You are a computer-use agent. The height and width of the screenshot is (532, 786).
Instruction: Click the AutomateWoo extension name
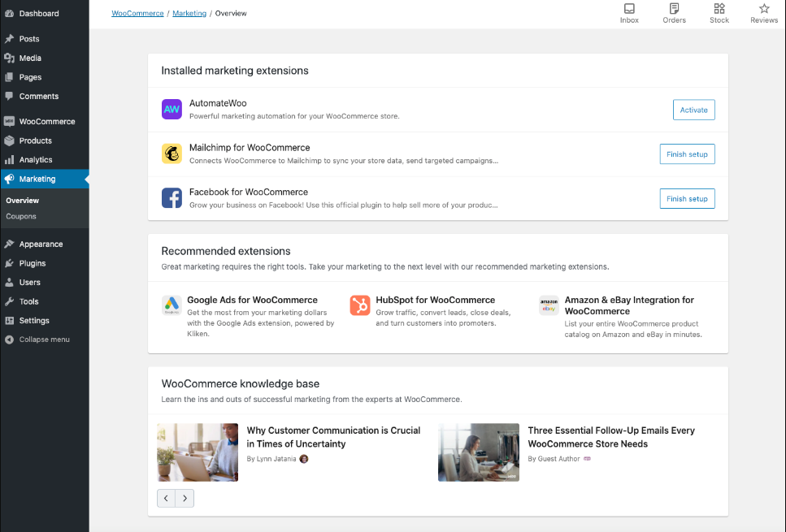click(x=218, y=103)
